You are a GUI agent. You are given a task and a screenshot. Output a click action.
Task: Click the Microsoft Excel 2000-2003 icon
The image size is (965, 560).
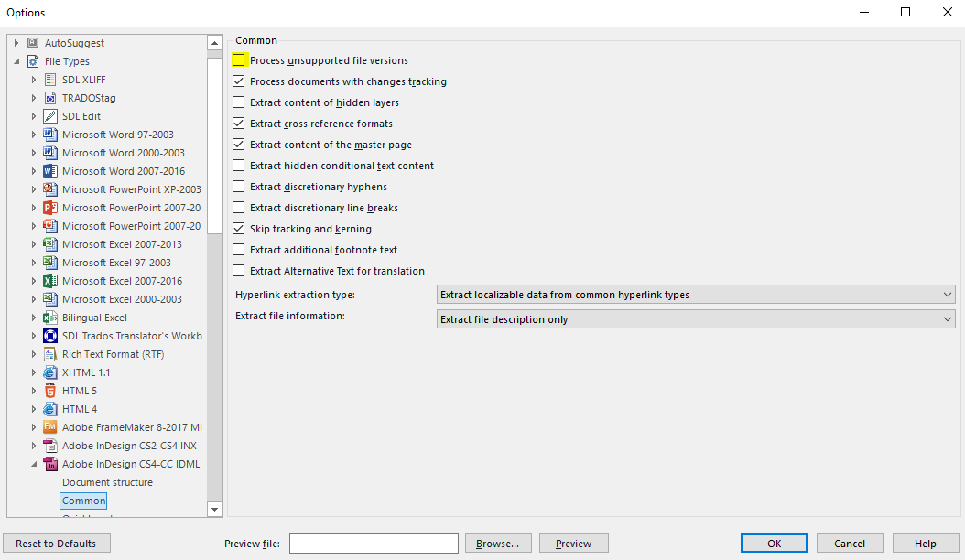(x=50, y=299)
